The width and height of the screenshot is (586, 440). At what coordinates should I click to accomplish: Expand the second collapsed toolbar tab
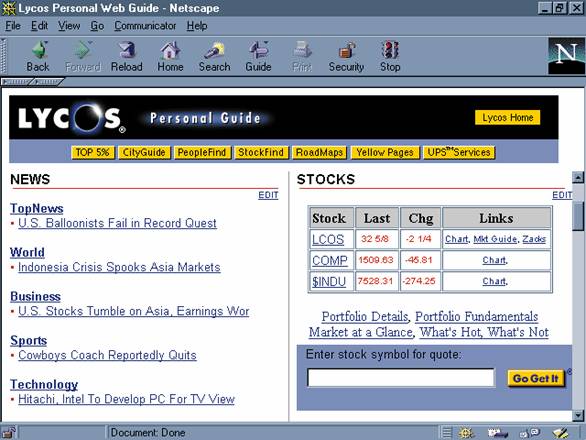coord(48,81)
